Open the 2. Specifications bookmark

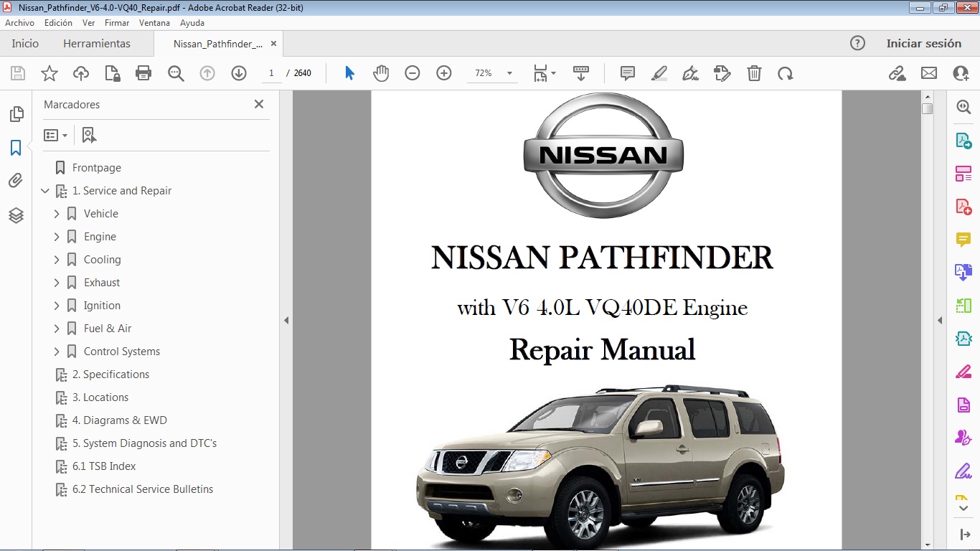pyautogui.click(x=110, y=375)
